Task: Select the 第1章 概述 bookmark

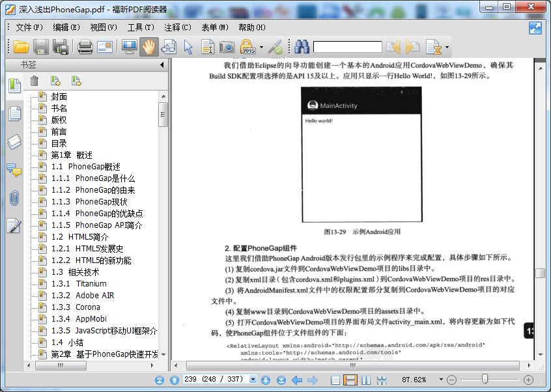Action: click(x=72, y=155)
